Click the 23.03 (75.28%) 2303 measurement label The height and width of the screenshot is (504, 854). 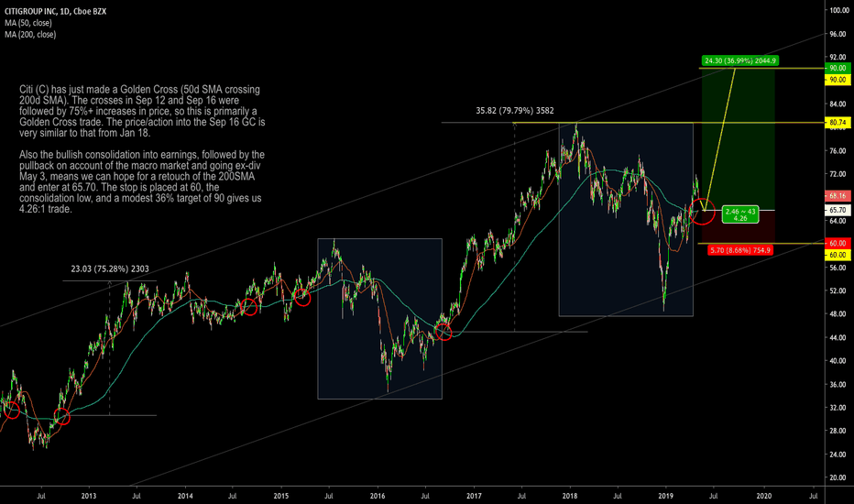click(x=110, y=268)
